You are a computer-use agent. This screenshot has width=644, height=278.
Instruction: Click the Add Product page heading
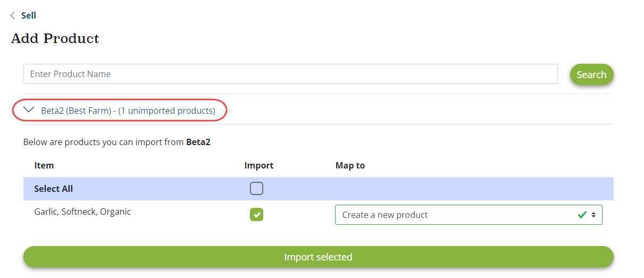click(55, 39)
